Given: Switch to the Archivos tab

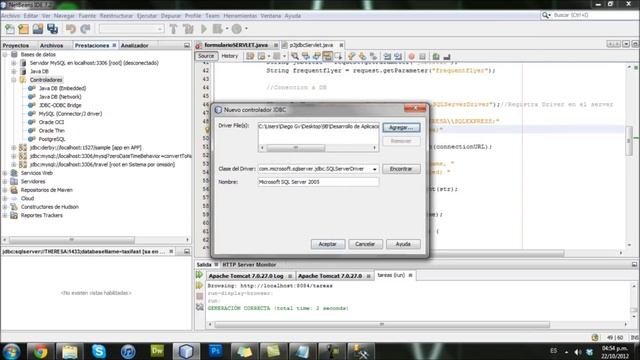Looking at the screenshot, I should (x=51, y=45).
